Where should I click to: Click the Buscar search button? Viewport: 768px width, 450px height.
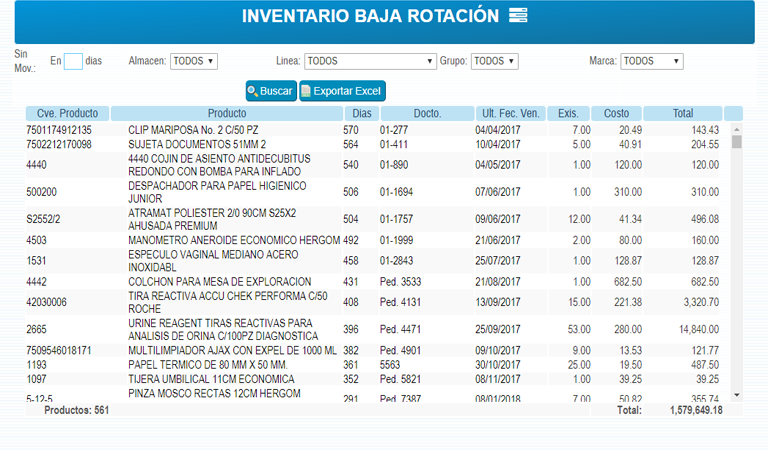270,91
